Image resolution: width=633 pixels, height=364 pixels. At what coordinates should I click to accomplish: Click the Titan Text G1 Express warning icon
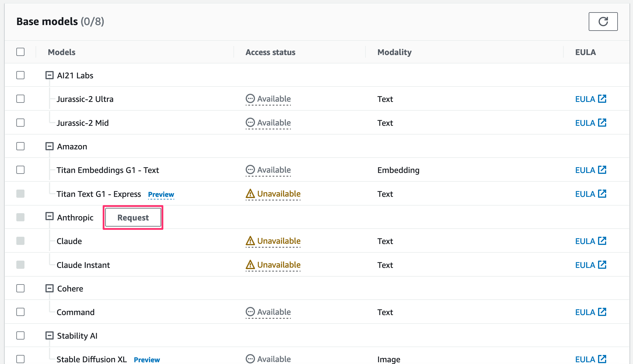pos(250,194)
